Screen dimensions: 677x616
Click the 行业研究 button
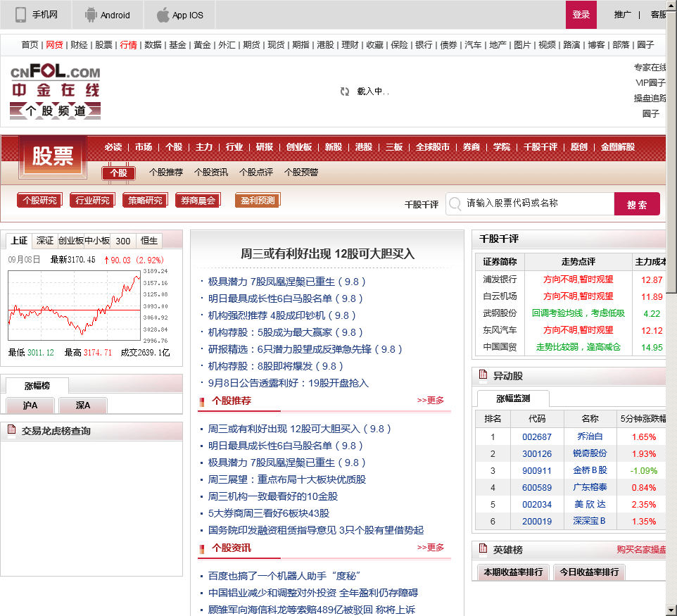pyautogui.click(x=92, y=200)
